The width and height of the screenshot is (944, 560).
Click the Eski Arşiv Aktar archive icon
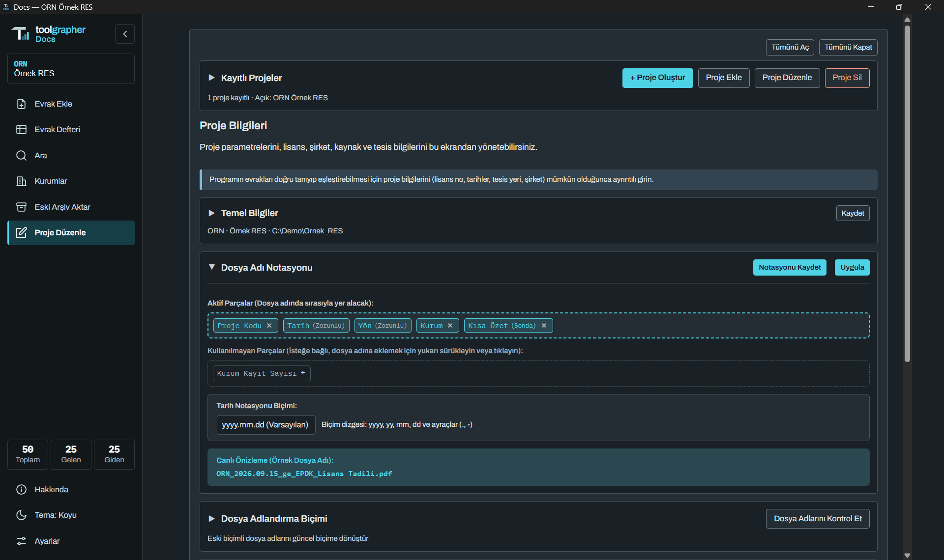tap(21, 207)
